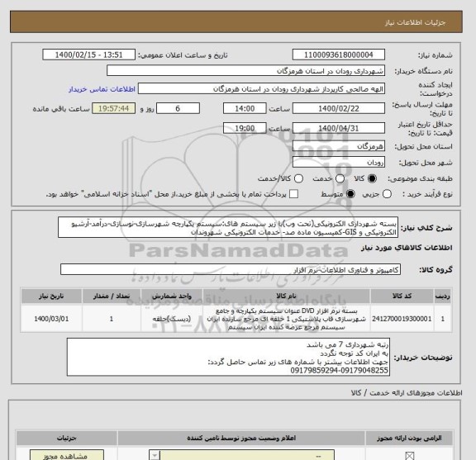
Task: Choose جزیی purchase process radio
Action: click(x=387, y=194)
